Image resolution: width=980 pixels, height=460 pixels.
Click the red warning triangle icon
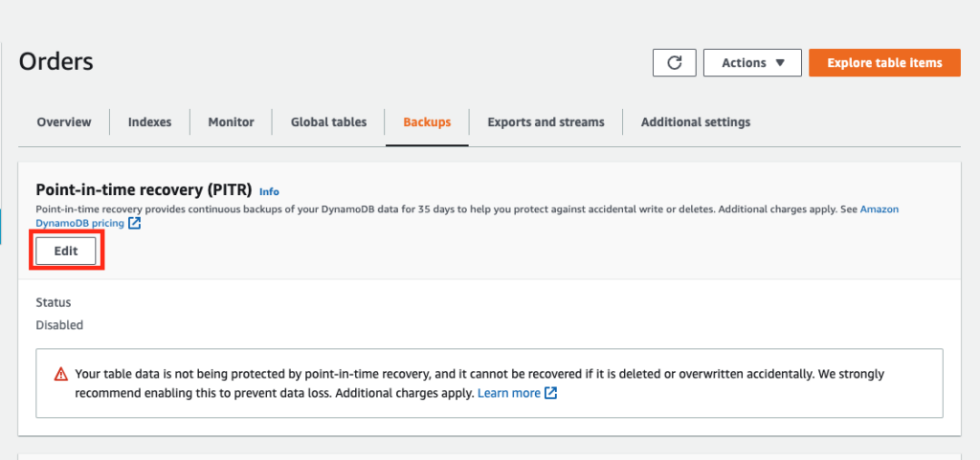pos(60,375)
